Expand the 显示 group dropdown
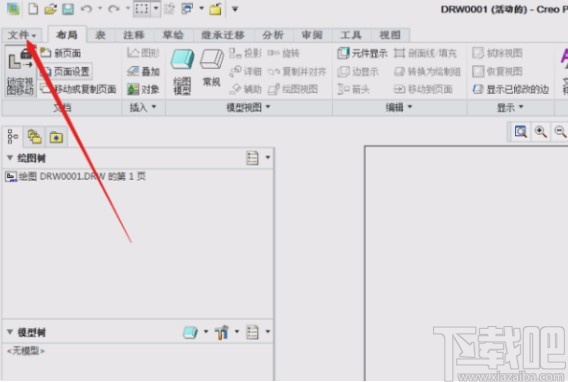 tap(510, 107)
